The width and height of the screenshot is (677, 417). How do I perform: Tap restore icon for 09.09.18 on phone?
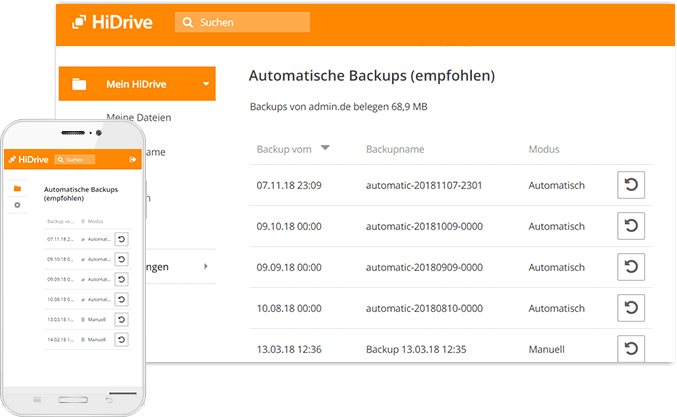121,279
